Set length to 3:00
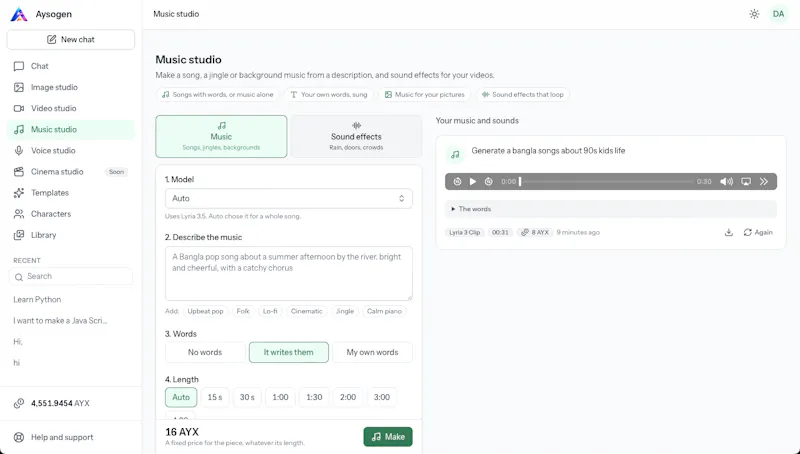 382,397
